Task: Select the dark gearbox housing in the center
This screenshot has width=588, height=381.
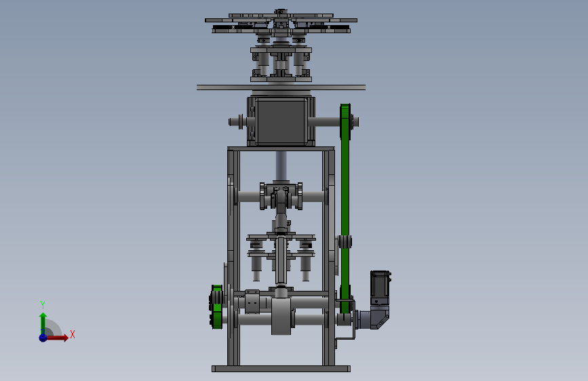Action: (281, 121)
